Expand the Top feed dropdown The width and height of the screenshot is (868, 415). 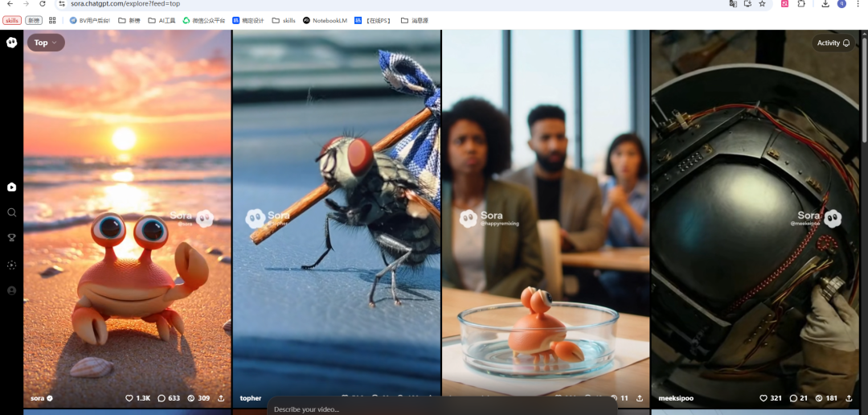46,43
